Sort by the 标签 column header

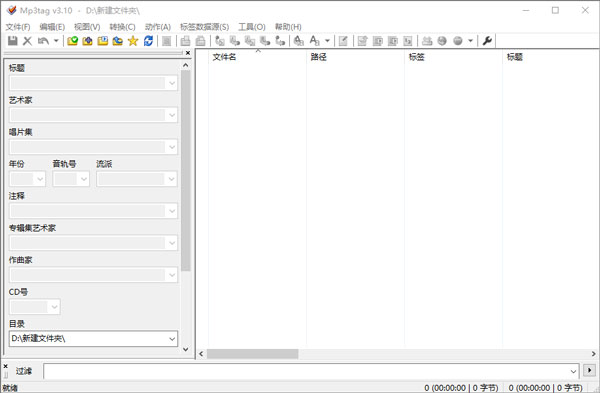click(453, 57)
